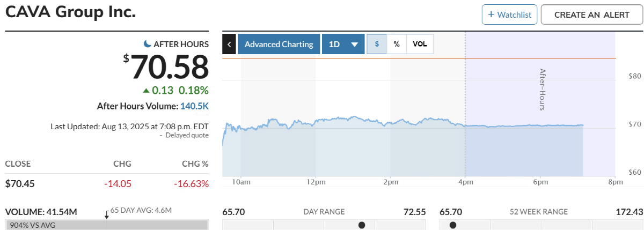644x230 pixels.
Task: Click the After Hours moon icon
Action: click(x=148, y=44)
